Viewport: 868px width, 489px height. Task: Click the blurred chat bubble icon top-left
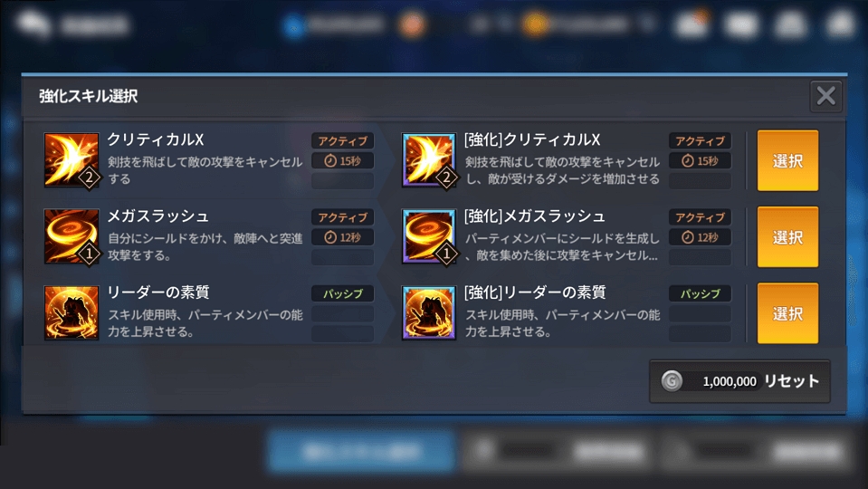coord(33,24)
